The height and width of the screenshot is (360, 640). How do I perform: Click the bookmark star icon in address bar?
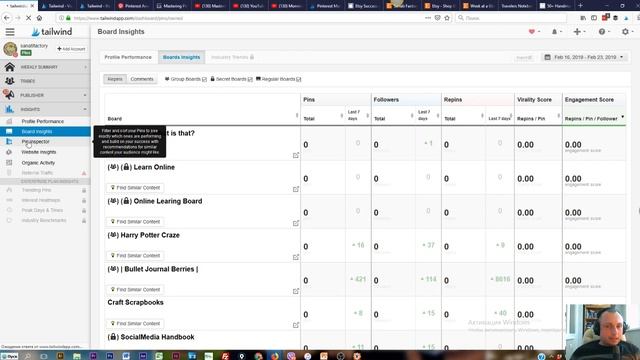[447, 18]
